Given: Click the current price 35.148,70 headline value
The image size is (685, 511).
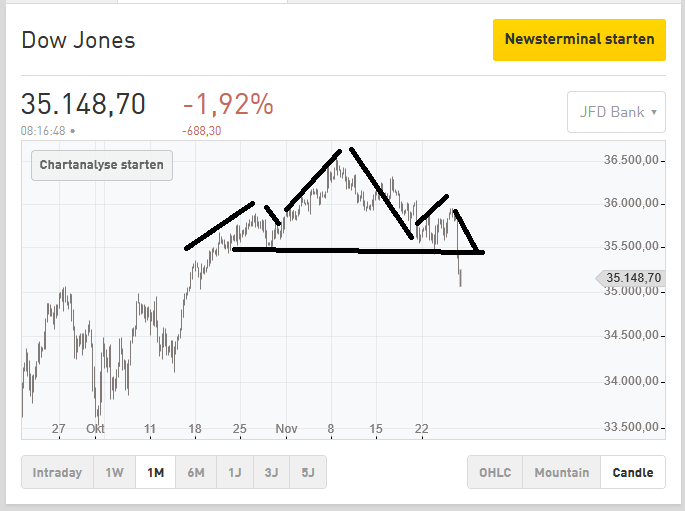Looking at the screenshot, I should [84, 104].
